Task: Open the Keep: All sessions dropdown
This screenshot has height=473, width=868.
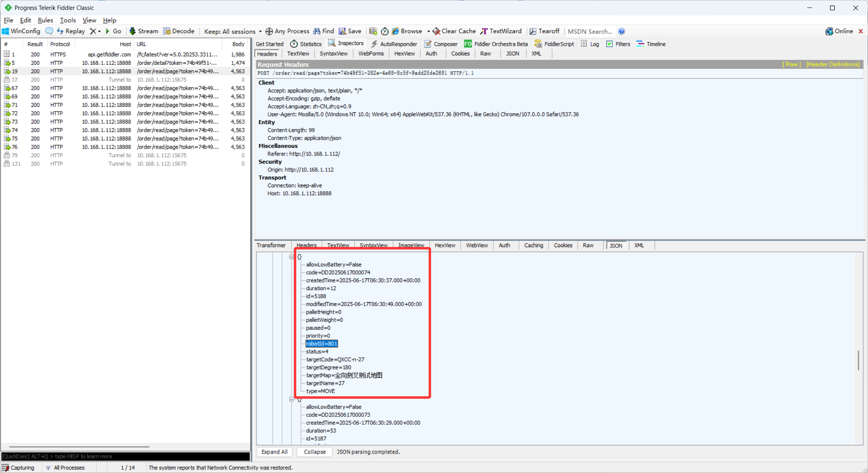Action: click(x=233, y=31)
